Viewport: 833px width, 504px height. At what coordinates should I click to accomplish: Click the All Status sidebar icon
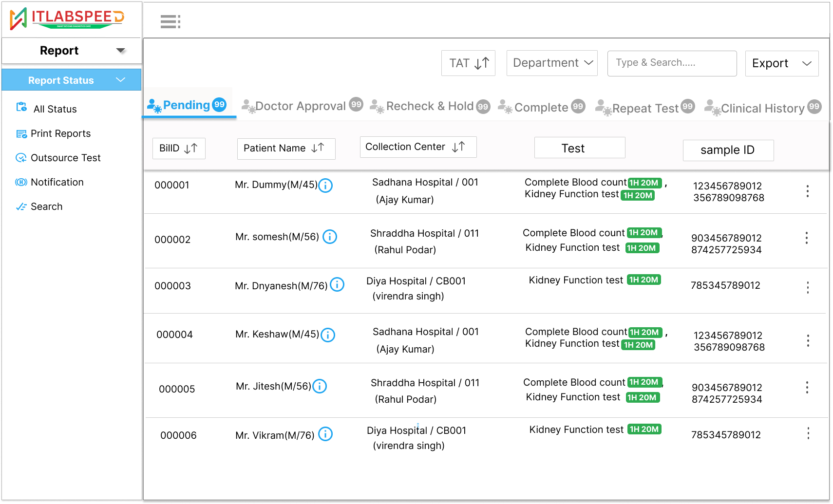tap(21, 107)
